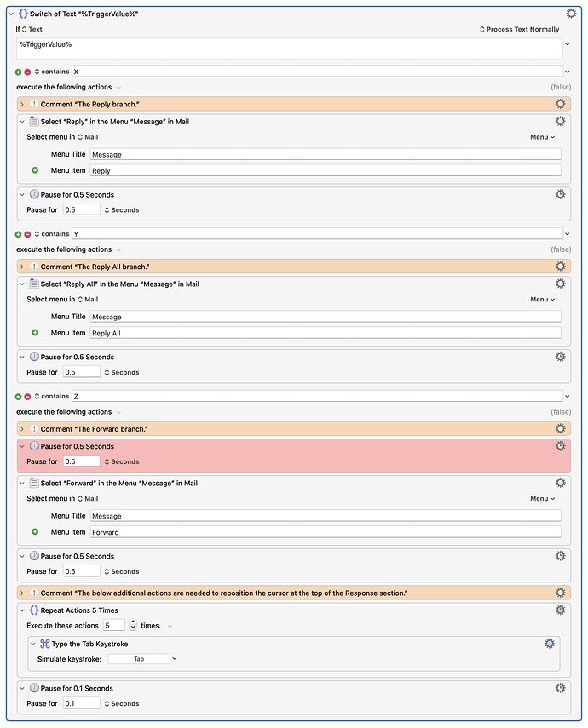Open gear menu for Type the Tab Keystroke

click(550, 644)
